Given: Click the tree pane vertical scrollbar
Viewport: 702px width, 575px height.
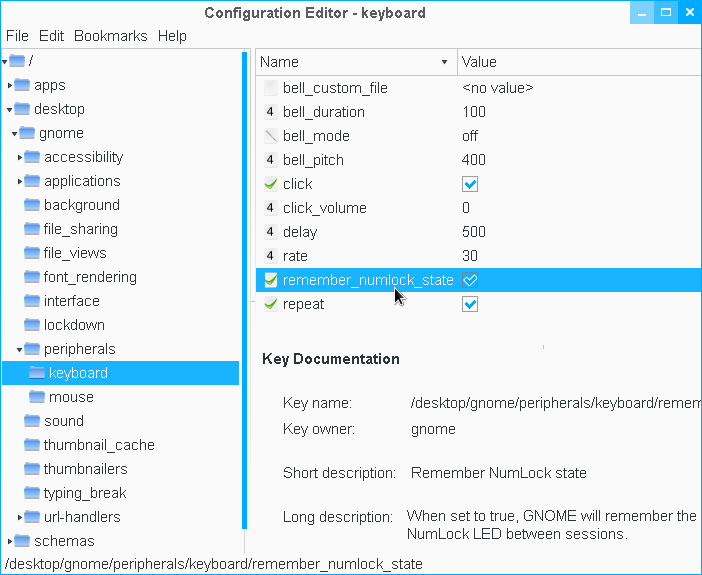Looking at the screenshot, I should 244,290.
